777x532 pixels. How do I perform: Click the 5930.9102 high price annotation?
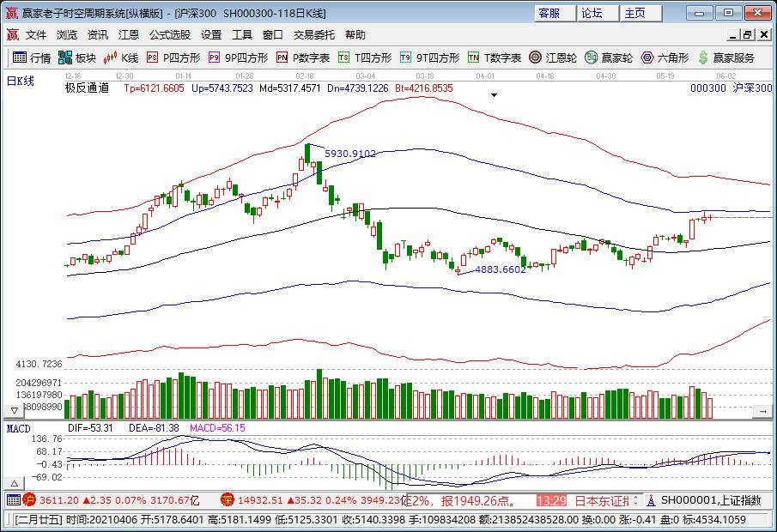coord(350,154)
